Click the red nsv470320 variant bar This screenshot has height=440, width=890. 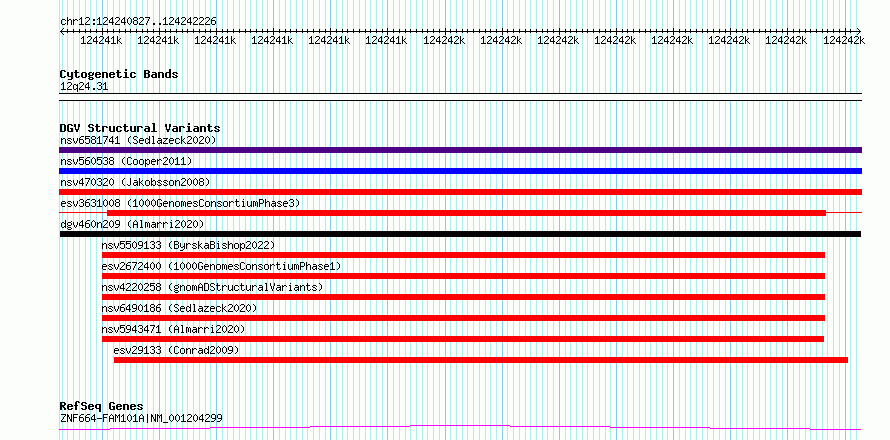460,192
